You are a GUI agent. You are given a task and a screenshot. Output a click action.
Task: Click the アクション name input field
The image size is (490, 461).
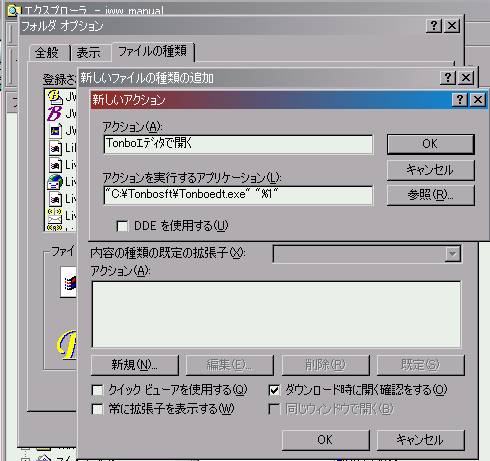[238, 144]
